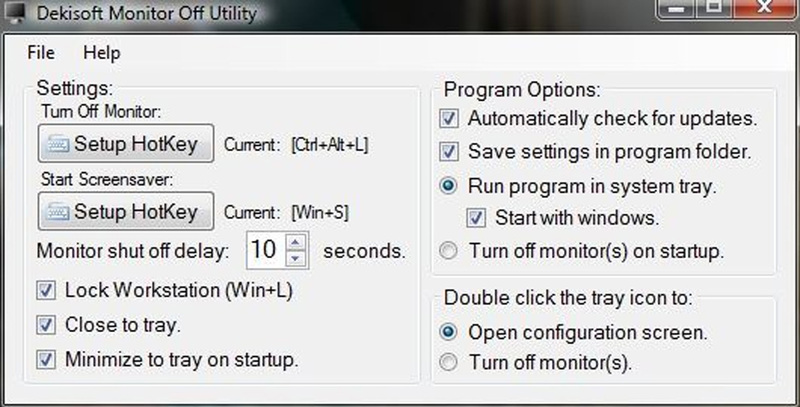Viewport: 800px width, 407px height.
Task: Uncheck Start with windows option
Action: (x=477, y=216)
